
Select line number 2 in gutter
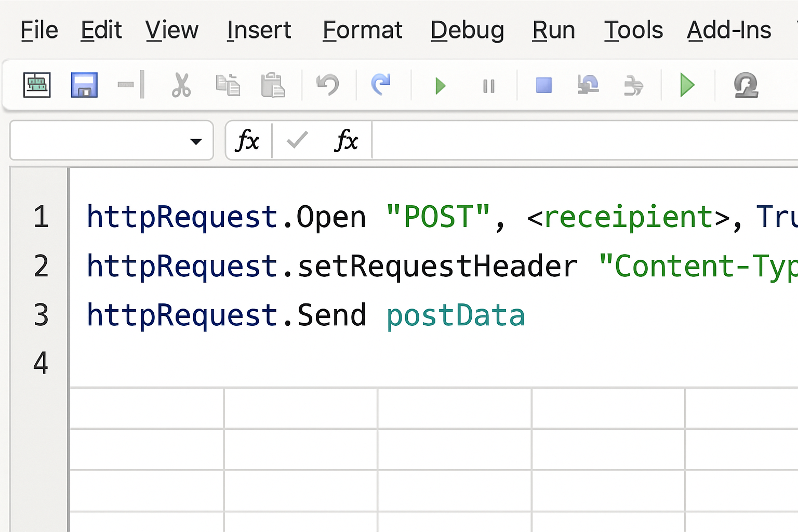(41, 266)
